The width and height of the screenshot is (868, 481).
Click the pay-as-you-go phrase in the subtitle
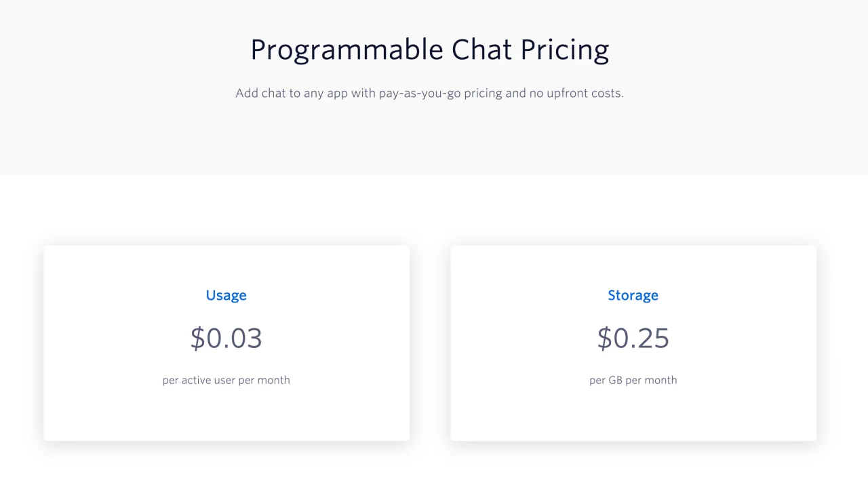(421, 93)
